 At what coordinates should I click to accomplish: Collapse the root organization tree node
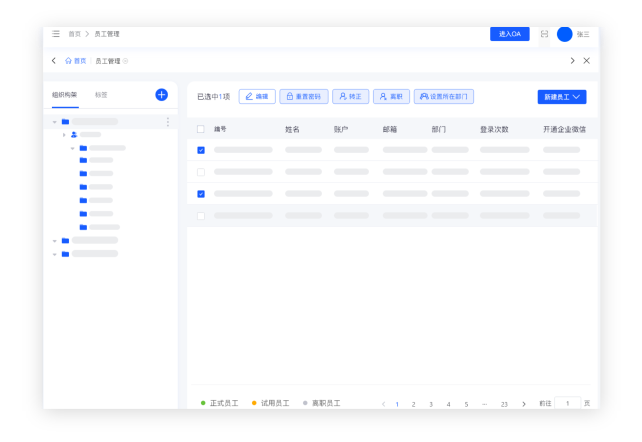click(x=55, y=122)
